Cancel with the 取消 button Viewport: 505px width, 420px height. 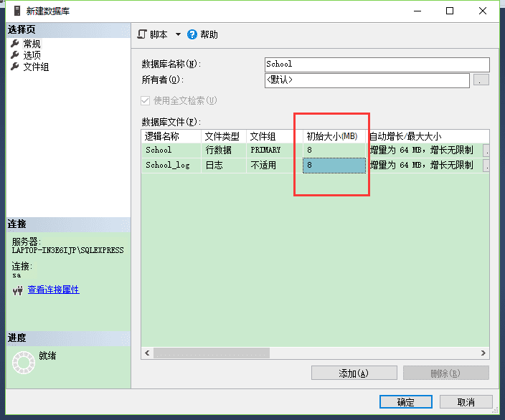(466, 402)
